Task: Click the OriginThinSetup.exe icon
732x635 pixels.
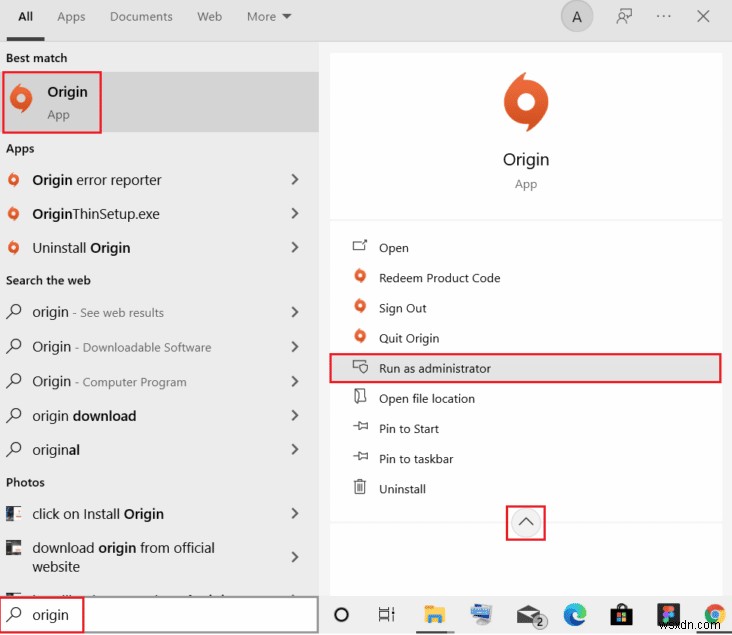Action: 14,214
